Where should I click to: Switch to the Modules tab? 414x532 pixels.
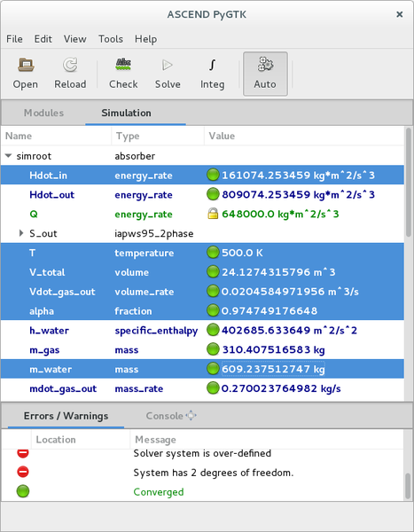43,113
